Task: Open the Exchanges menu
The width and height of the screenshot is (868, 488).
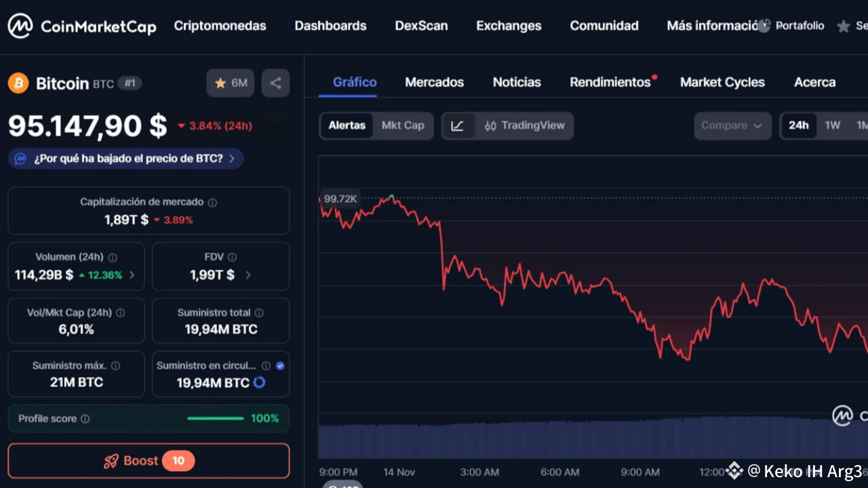Action: coord(509,26)
